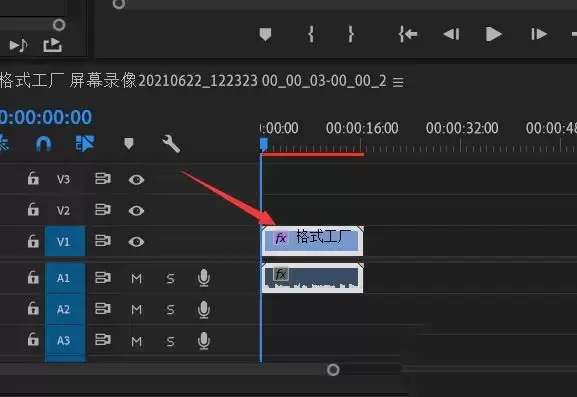Viewport: 577px width, 397px height.
Task: Click the Mark In bracket button
Action: (x=311, y=34)
